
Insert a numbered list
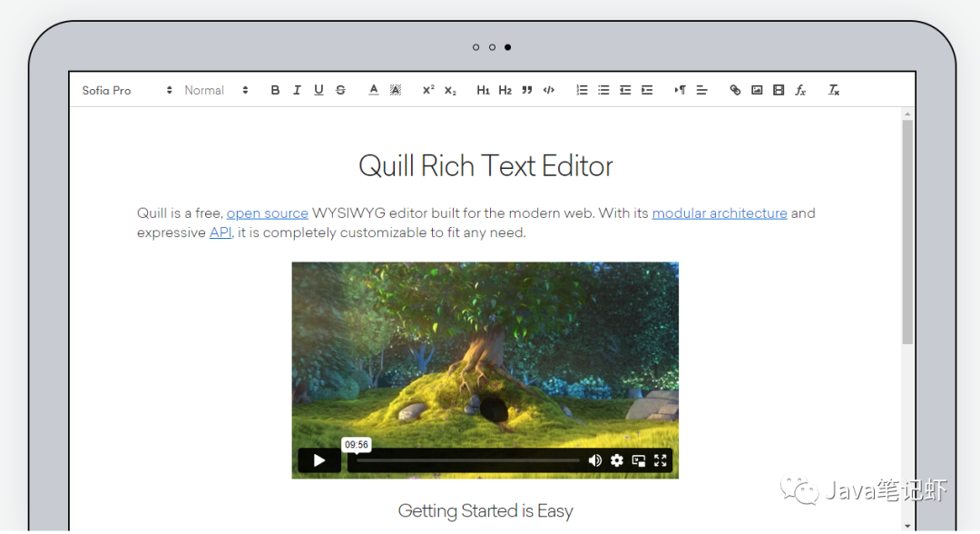click(x=582, y=90)
